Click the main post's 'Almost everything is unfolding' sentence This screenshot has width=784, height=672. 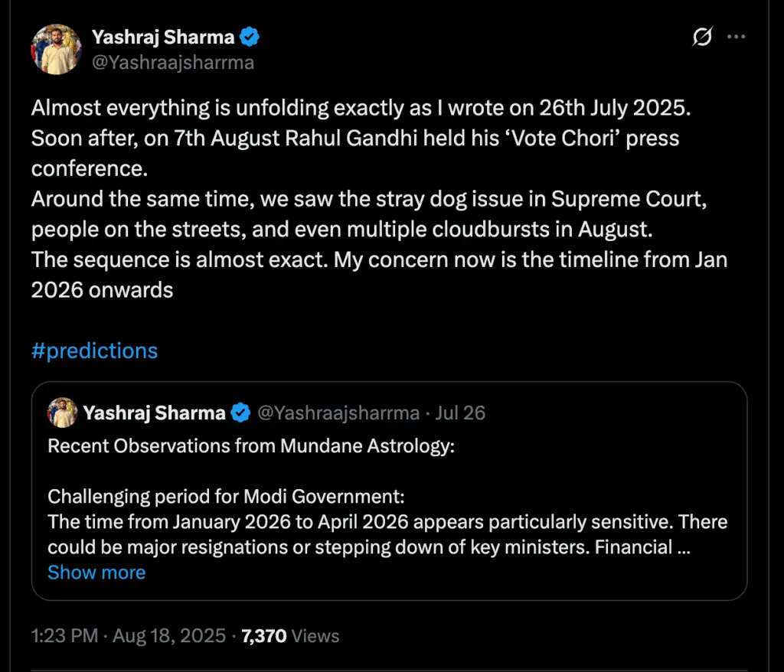click(x=361, y=108)
